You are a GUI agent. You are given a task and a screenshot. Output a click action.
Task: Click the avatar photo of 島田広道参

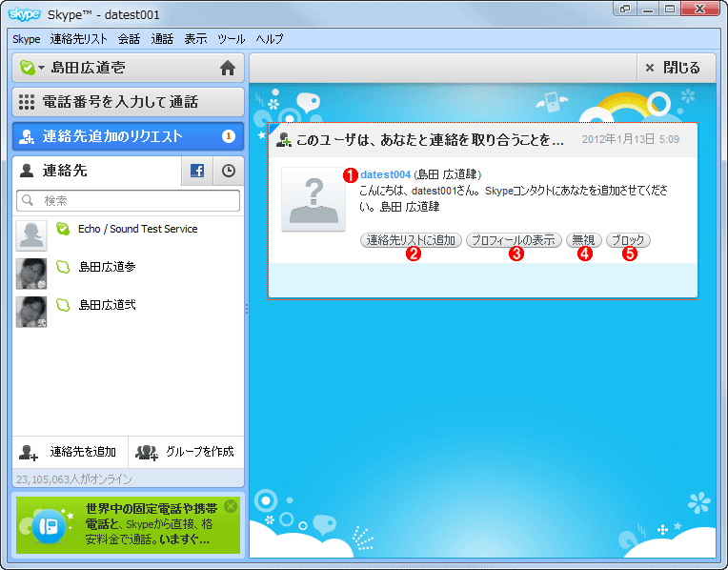tap(31, 274)
